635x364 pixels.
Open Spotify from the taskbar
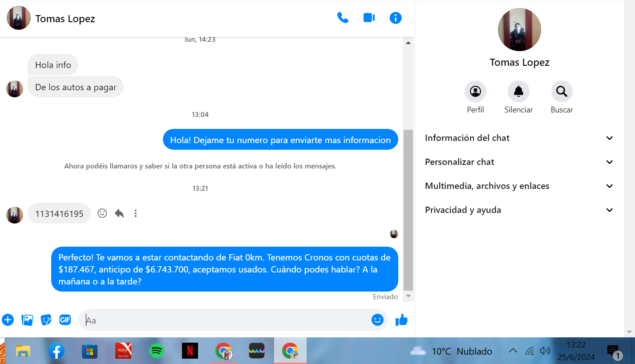click(156, 351)
